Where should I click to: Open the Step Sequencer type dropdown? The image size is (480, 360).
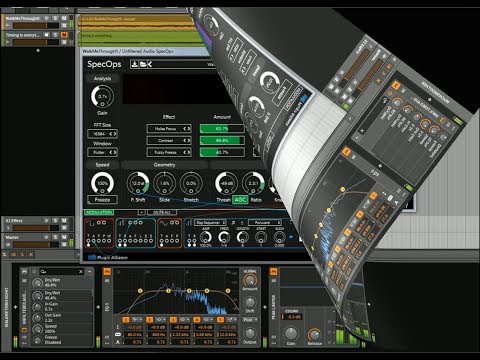[211, 223]
